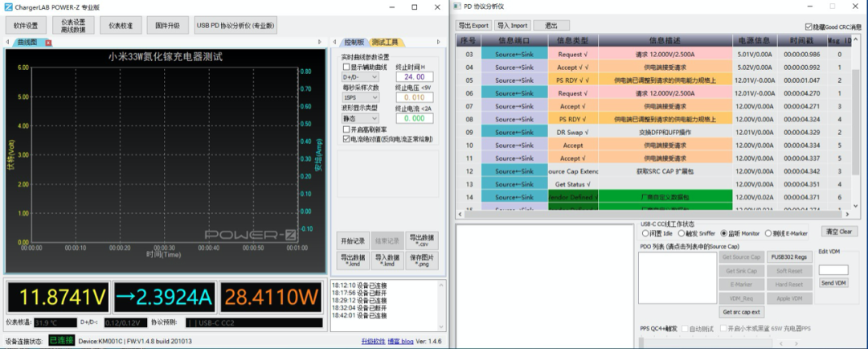Screen dimensions: 868x349
Task: Click the 退出 button in PD window
Action: tap(551, 26)
